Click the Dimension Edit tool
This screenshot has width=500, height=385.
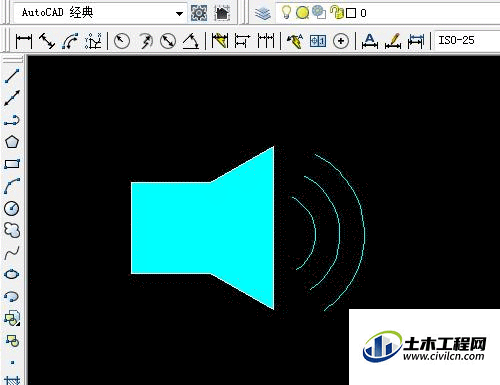[x=370, y=41]
